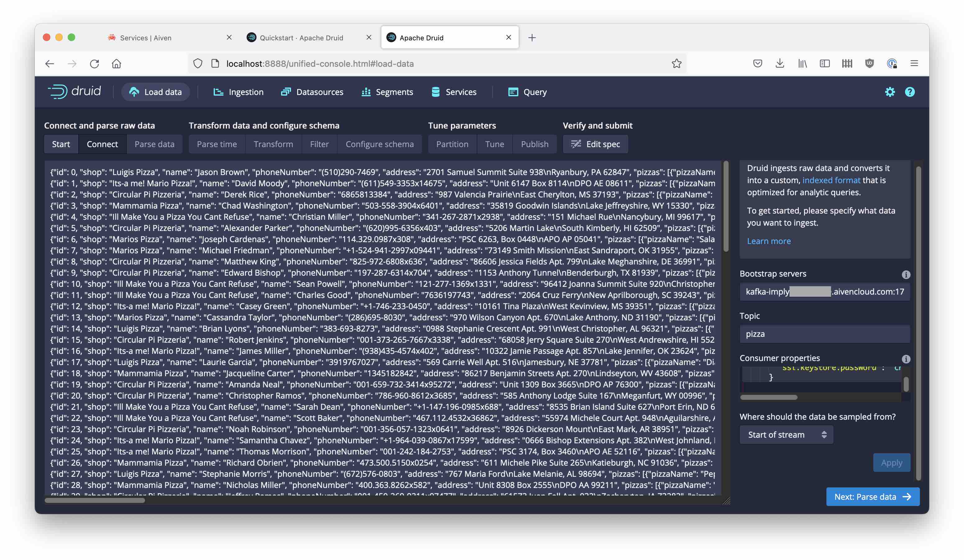Select the Ingestion navigation icon
This screenshot has width=964, height=560.
[218, 92]
